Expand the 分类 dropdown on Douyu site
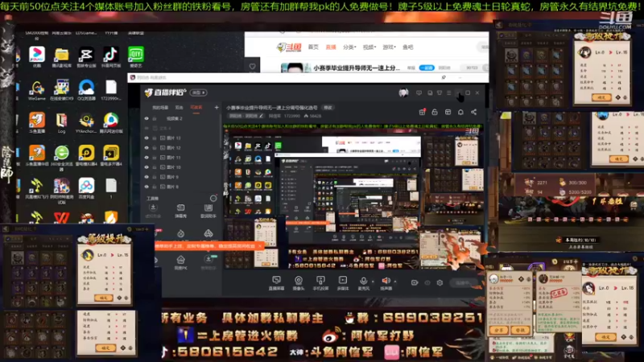 tap(349, 47)
